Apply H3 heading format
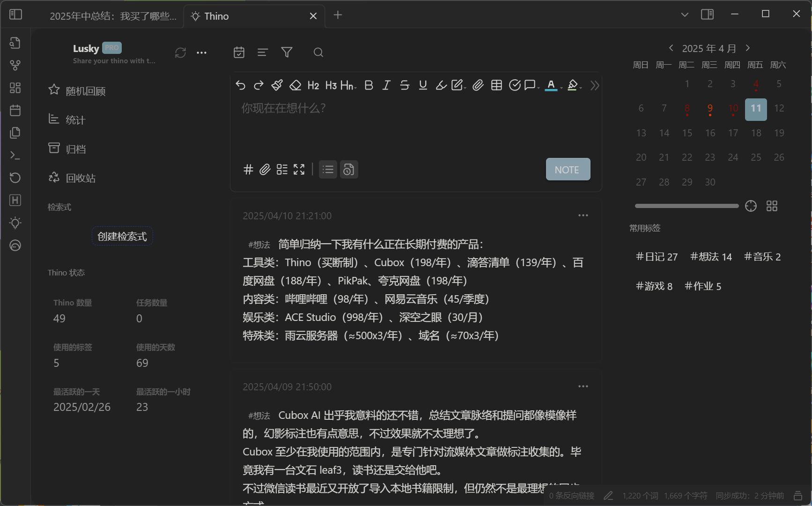 pos(331,85)
